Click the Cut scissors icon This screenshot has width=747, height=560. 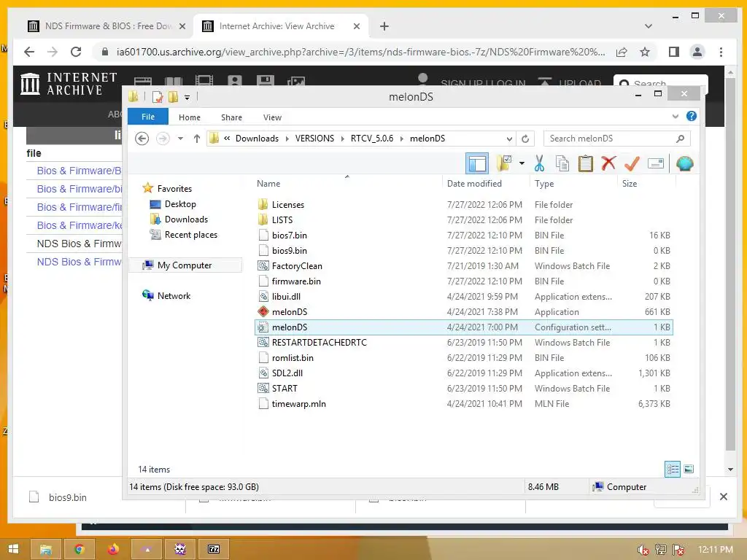(539, 163)
